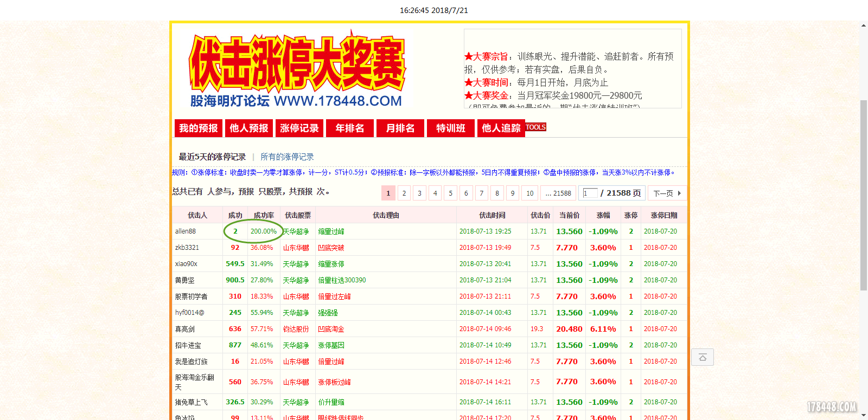Click the 成功率 column header
Viewport: 868px width, 420px height.
tap(264, 215)
